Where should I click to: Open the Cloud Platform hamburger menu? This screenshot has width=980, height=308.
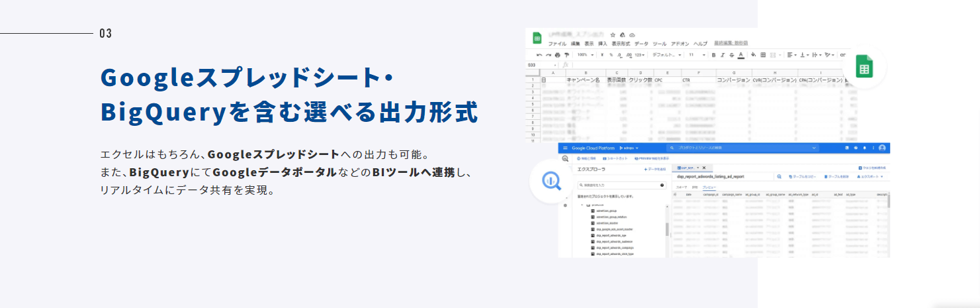click(565, 148)
